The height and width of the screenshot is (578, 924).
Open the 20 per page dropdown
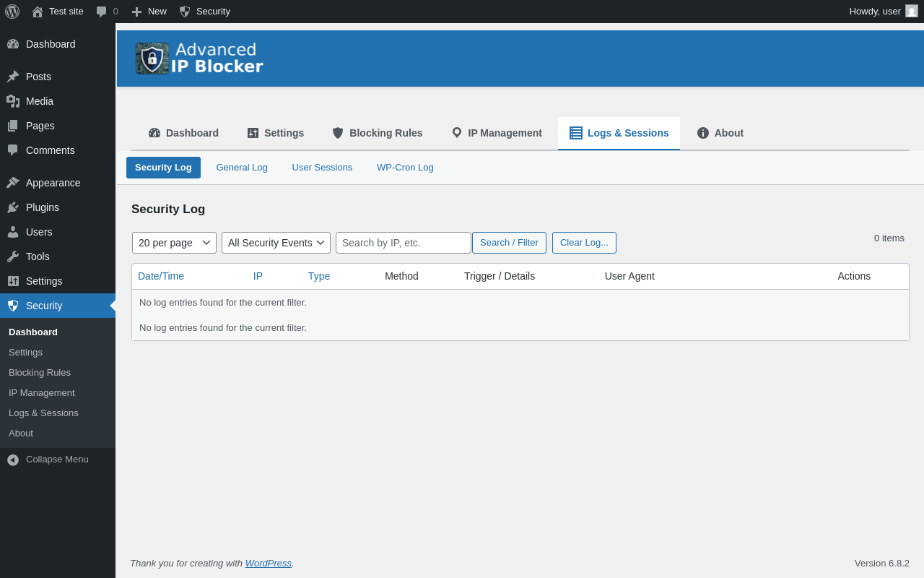click(x=174, y=243)
